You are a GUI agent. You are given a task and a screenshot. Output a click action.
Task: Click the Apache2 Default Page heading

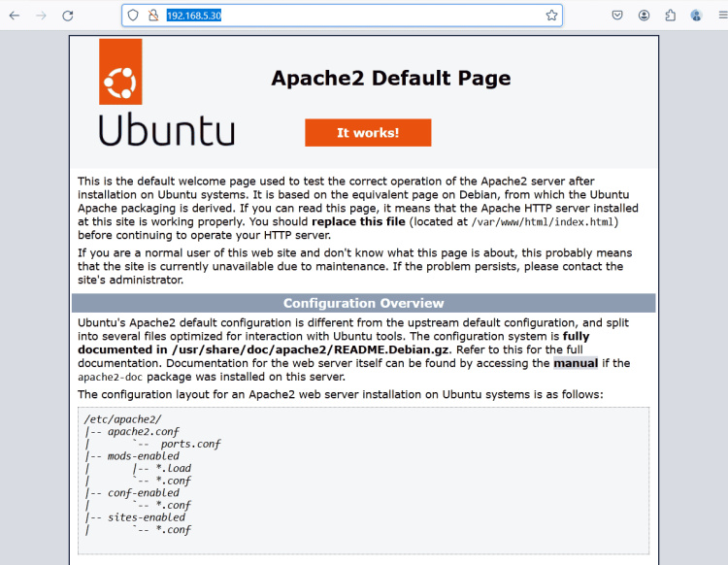point(390,79)
